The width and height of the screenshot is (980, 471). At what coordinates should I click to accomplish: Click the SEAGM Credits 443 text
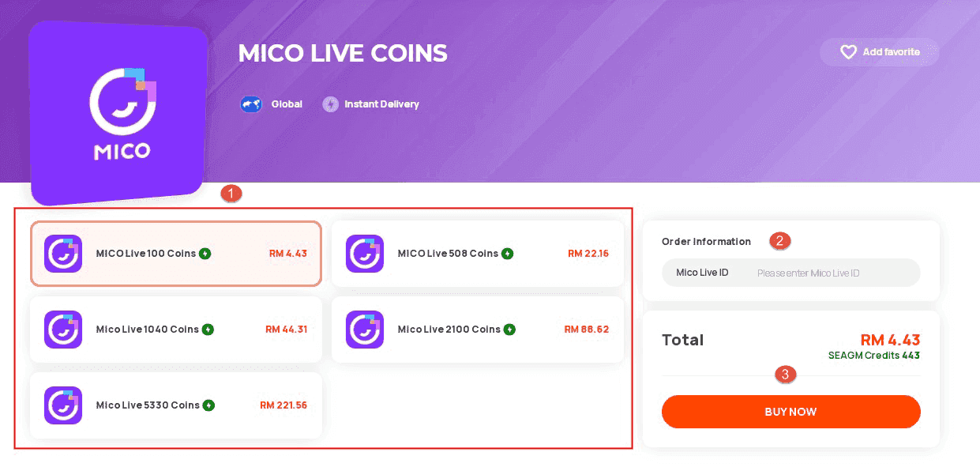pos(873,356)
